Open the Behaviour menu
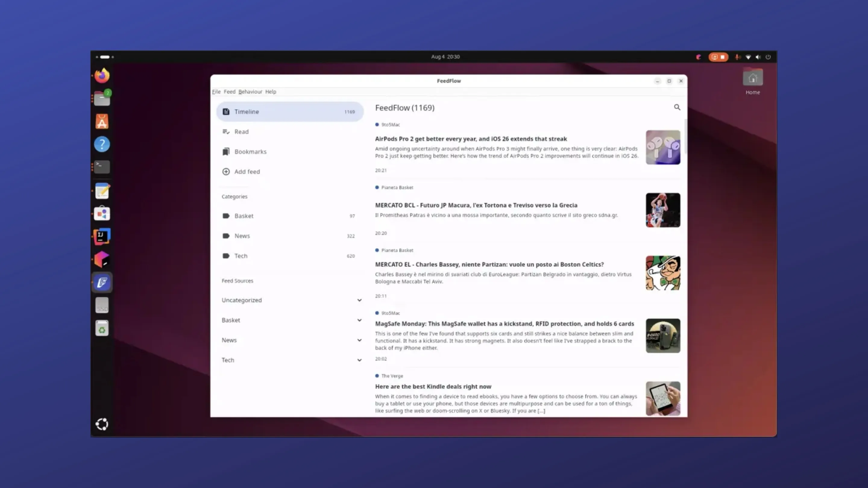 (x=250, y=92)
